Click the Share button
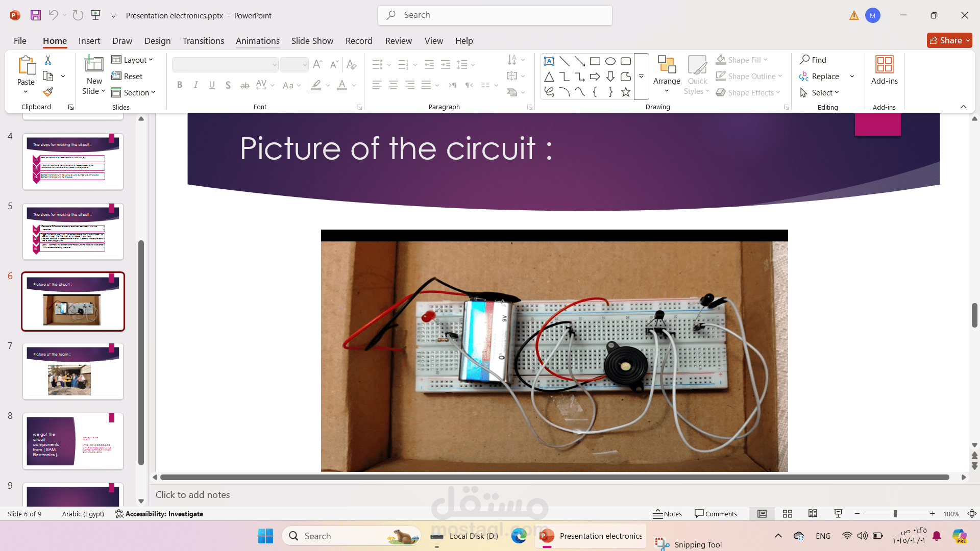This screenshot has height=551, width=980. tap(949, 40)
